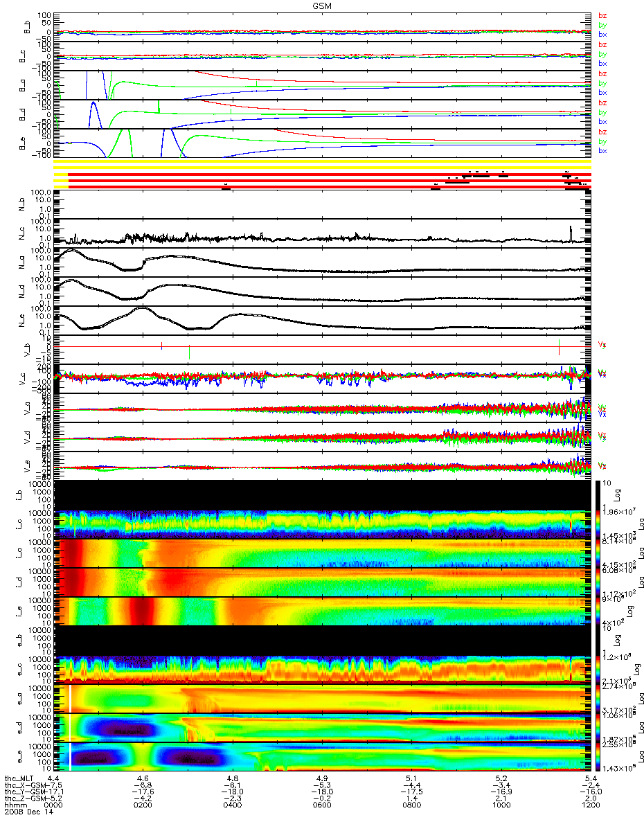Click the rainbow color bar beside e_e panel
Image resolution: width=644 pixels, height=831 pixels.
[599, 756]
